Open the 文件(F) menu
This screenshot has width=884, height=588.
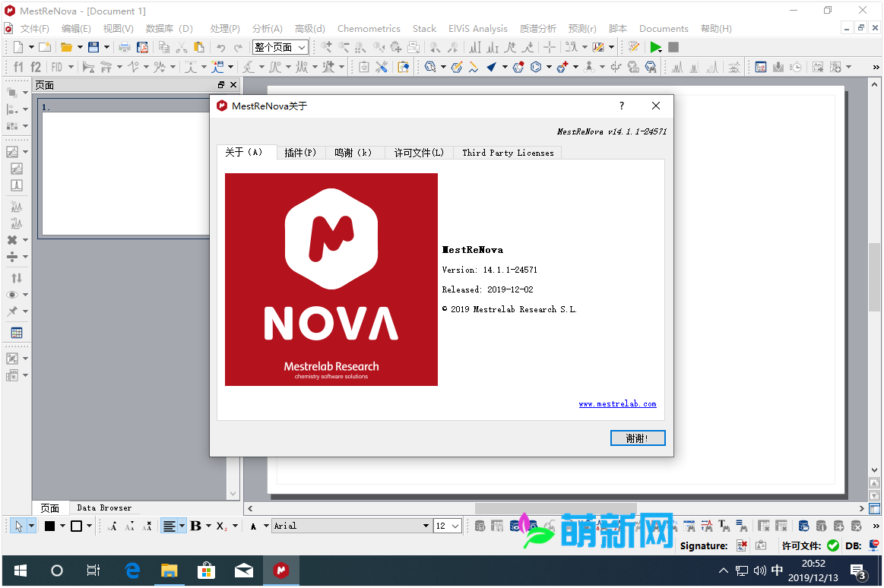tap(35, 29)
